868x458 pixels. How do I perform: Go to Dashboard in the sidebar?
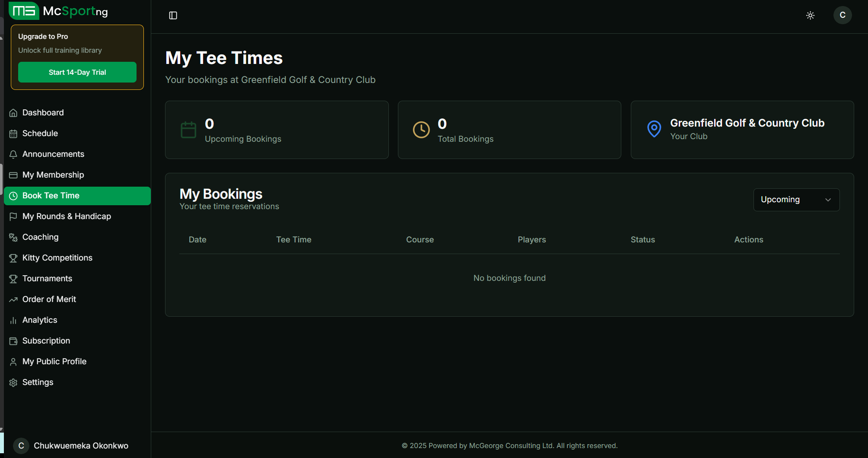43,113
